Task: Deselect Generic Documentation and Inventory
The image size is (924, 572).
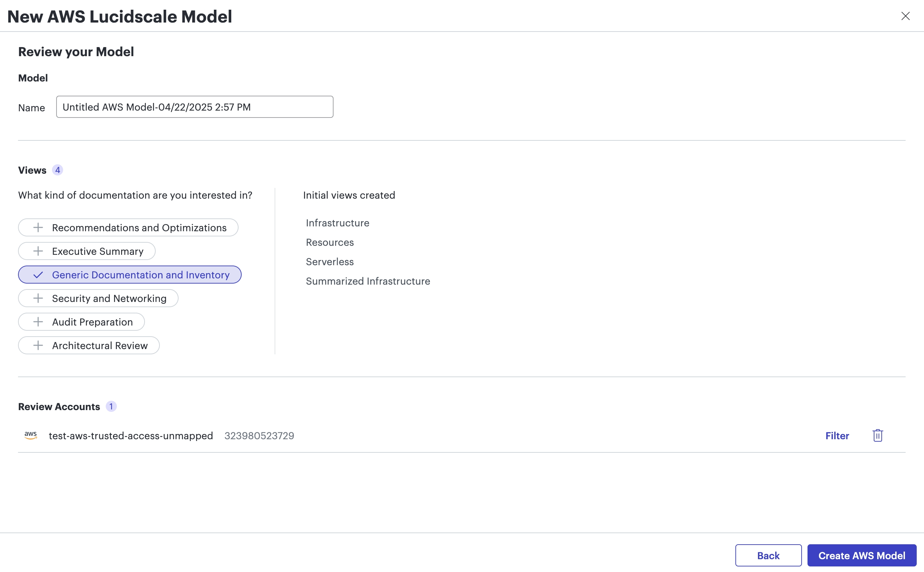Action: [x=129, y=275]
